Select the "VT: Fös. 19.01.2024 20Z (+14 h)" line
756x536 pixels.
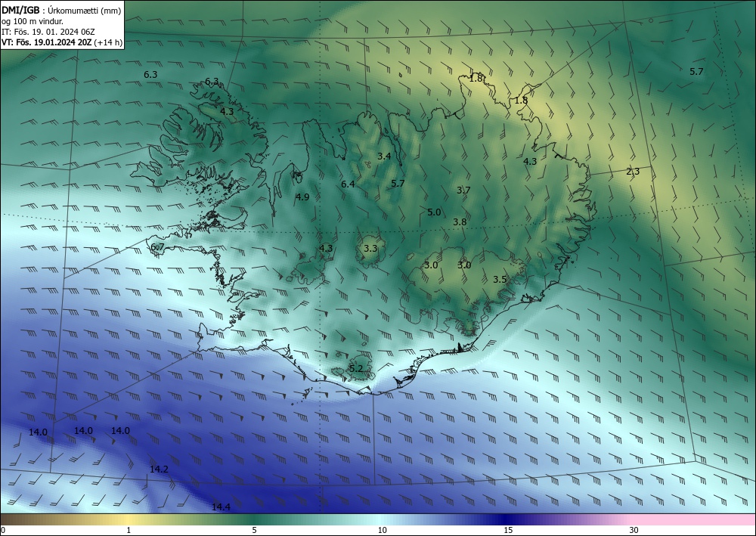click(62, 42)
